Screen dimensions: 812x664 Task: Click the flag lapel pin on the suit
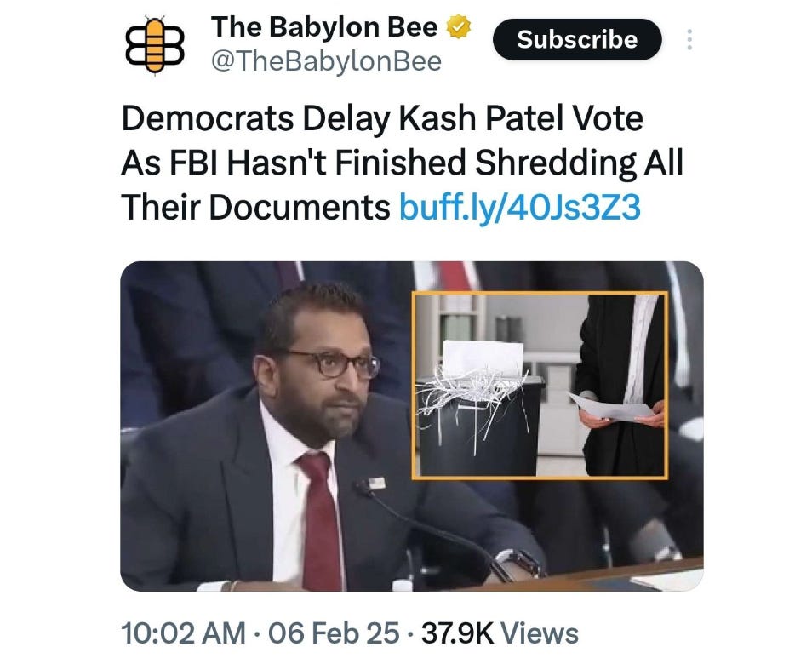pos(378,484)
